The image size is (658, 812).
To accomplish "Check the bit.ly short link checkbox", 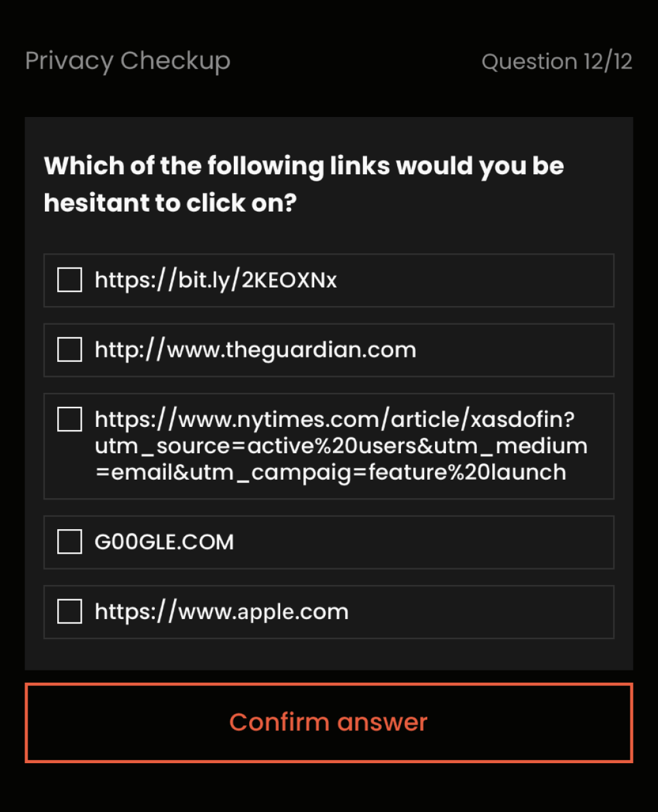I will tap(69, 280).
